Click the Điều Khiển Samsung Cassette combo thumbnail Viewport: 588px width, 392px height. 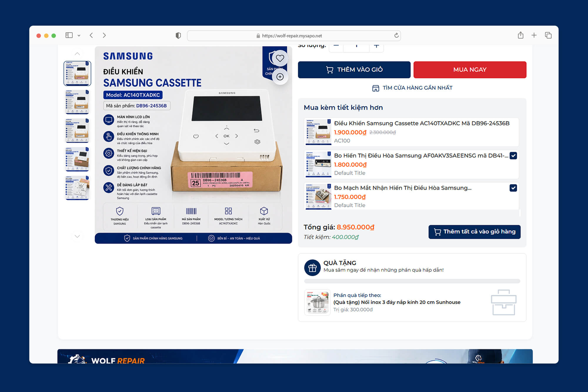point(318,132)
